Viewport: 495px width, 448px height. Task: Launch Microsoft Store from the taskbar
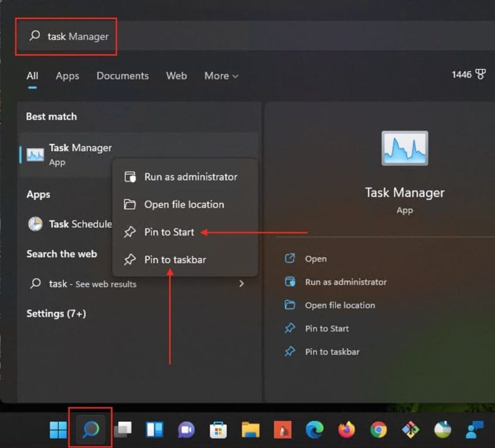(218, 430)
